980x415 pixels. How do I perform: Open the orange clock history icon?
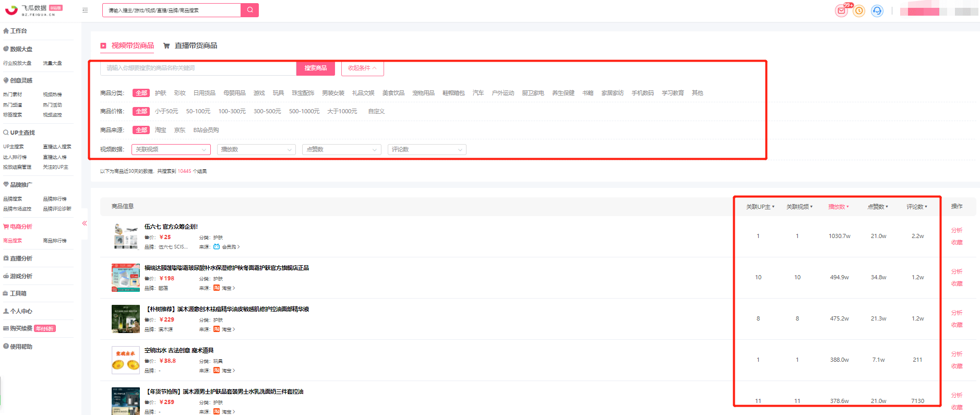click(x=859, y=10)
